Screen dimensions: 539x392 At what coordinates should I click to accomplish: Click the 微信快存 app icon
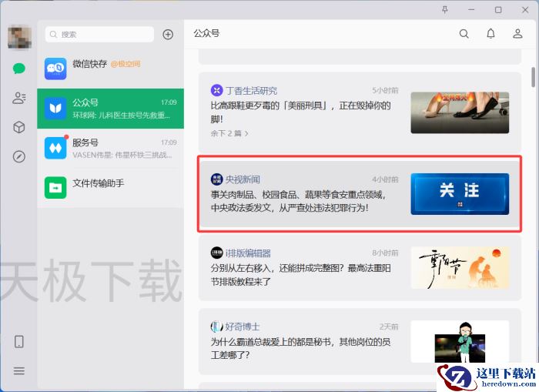click(x=55, y=69)
